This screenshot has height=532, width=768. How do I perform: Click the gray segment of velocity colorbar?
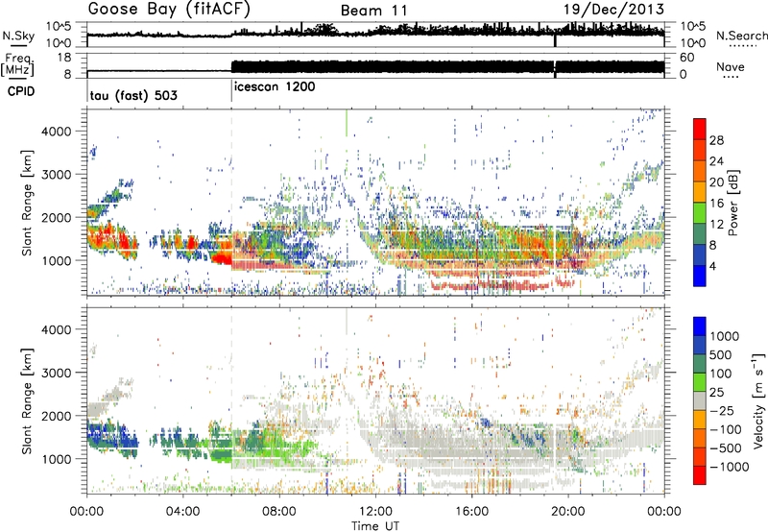[700, 400]
